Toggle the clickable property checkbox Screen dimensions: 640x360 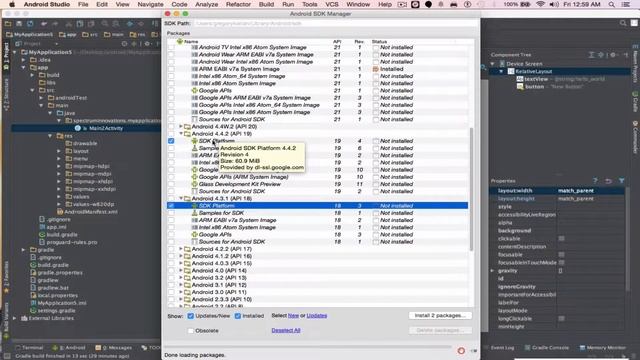562,238
